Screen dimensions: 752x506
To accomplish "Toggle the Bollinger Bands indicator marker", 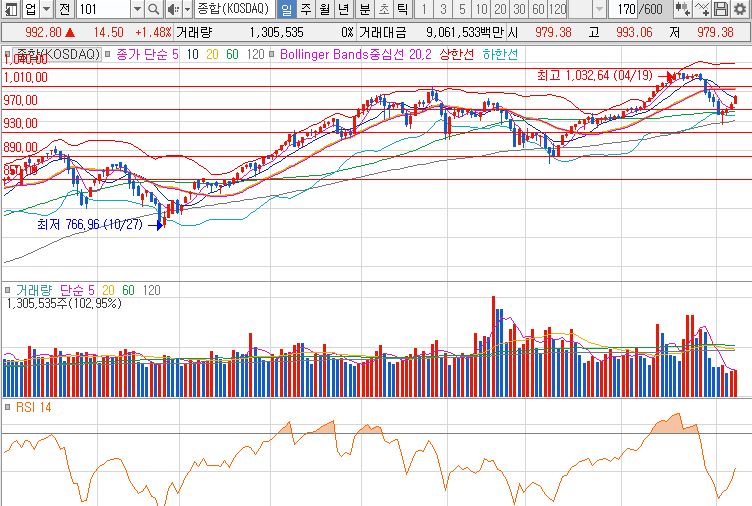I will pyautogui.click(x=272, y=54).
